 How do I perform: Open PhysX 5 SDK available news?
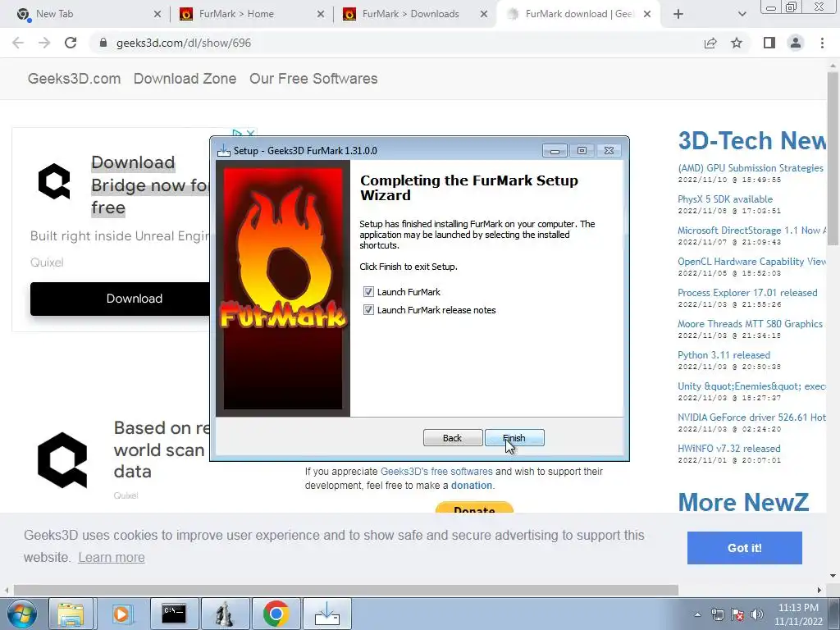point(725,199)
